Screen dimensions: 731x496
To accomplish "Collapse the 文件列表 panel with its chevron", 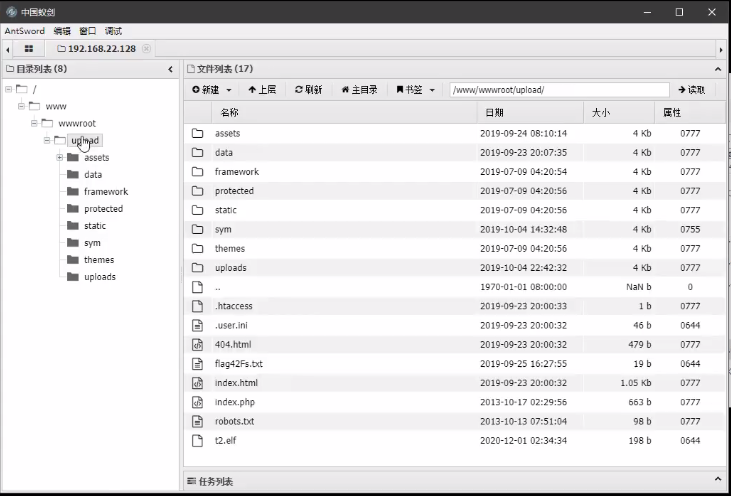I will click(x=716, y=69).
